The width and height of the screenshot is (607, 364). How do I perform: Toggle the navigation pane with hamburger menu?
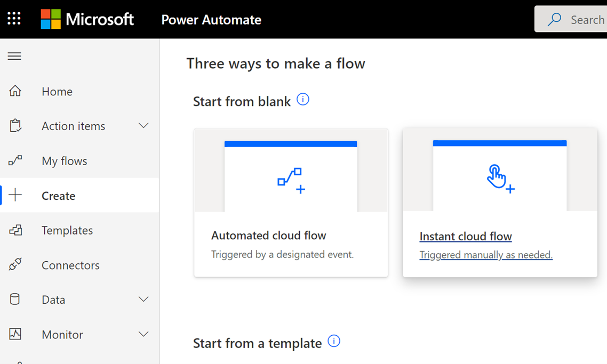coord(14,55)
